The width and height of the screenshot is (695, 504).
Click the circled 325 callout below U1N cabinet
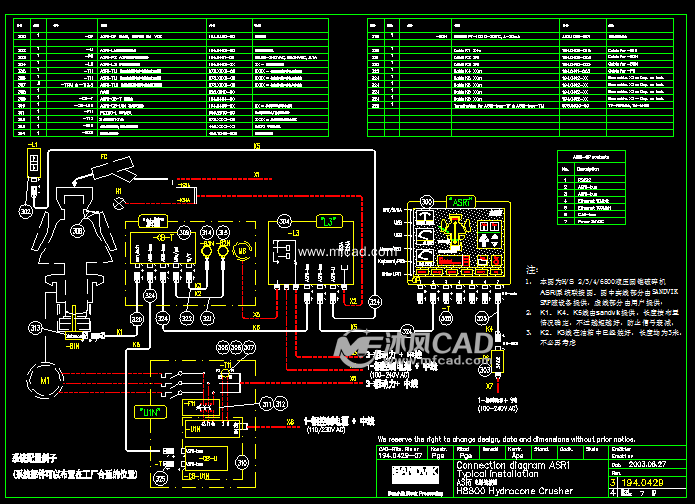click(x=160, y=478)
